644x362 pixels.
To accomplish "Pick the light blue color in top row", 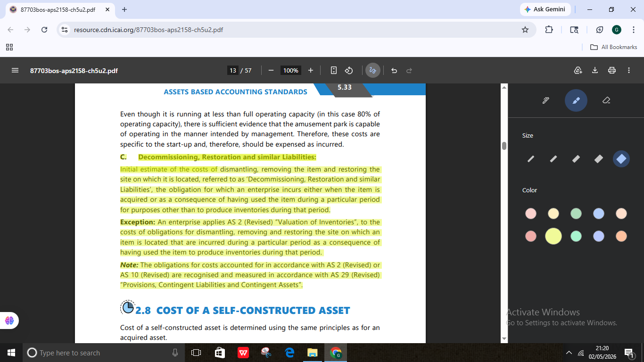I will point(599,214).
